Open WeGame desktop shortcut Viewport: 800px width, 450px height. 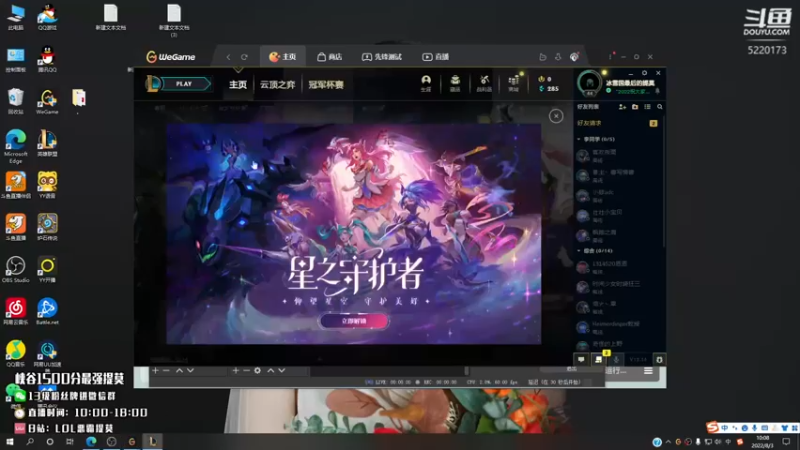(x=47, y=101)
